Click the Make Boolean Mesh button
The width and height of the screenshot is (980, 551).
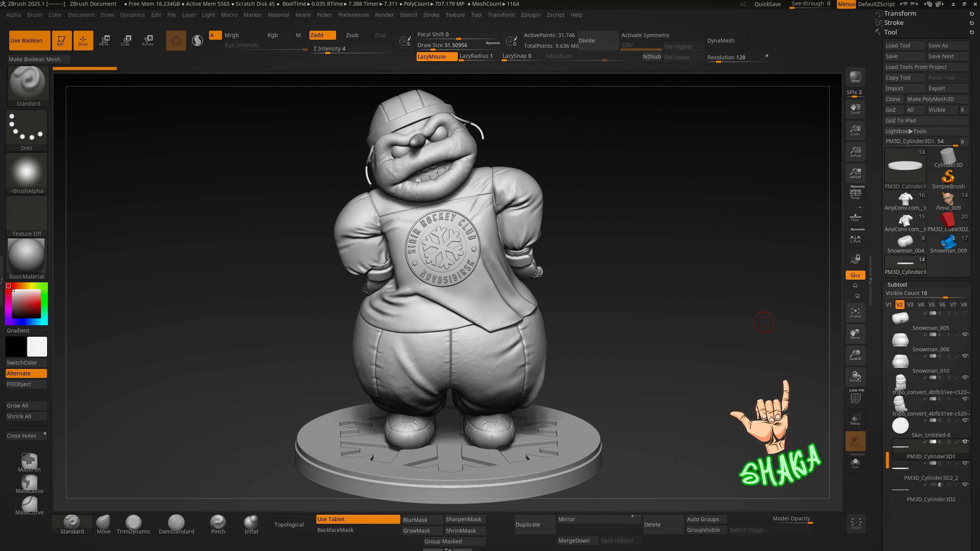(x=34, y=59)
